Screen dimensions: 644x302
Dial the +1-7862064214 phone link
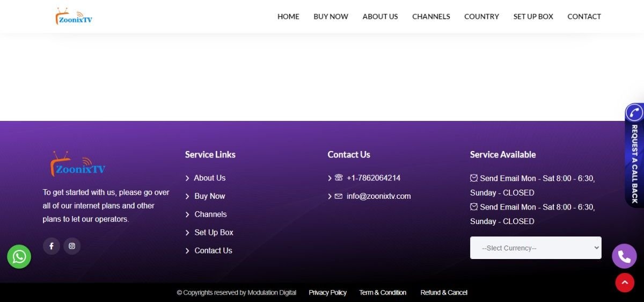point(373,178)
